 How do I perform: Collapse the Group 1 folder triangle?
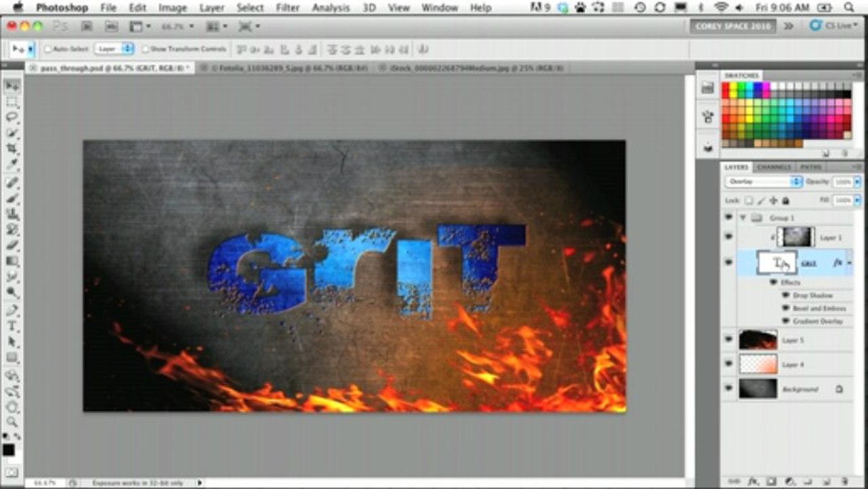click(742, 217)
